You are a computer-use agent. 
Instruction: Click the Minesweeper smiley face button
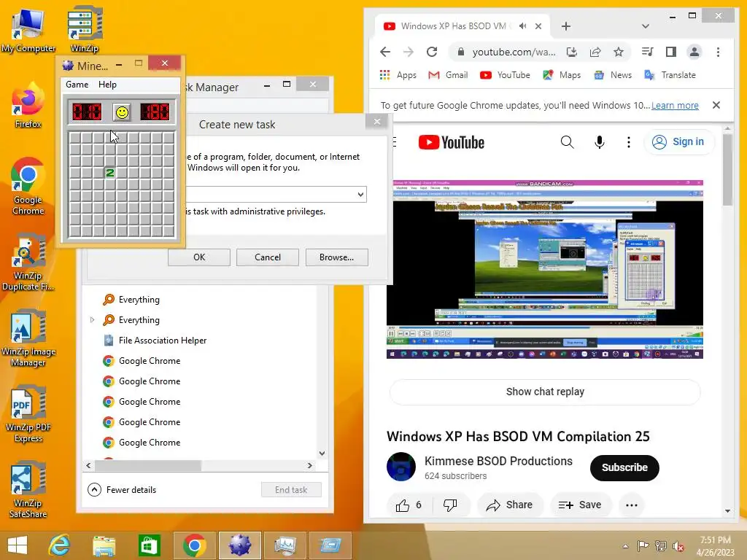tap(122, 112)
